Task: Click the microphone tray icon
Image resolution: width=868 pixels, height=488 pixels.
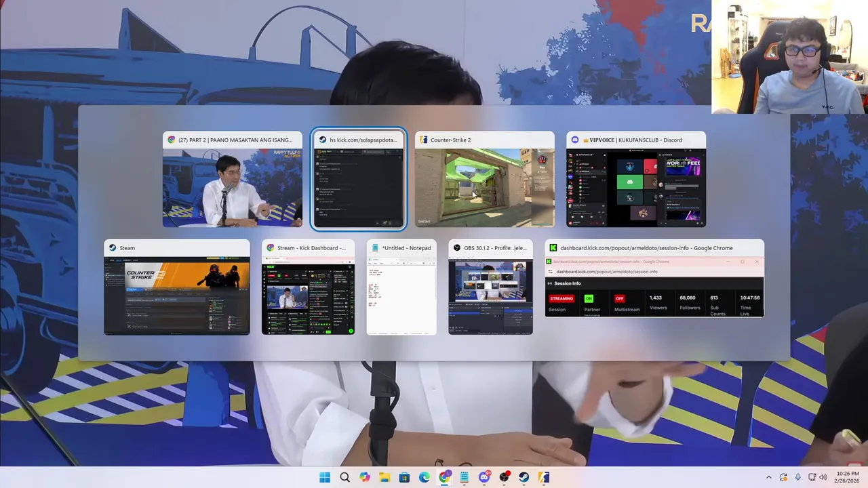Action: (797, 477)
